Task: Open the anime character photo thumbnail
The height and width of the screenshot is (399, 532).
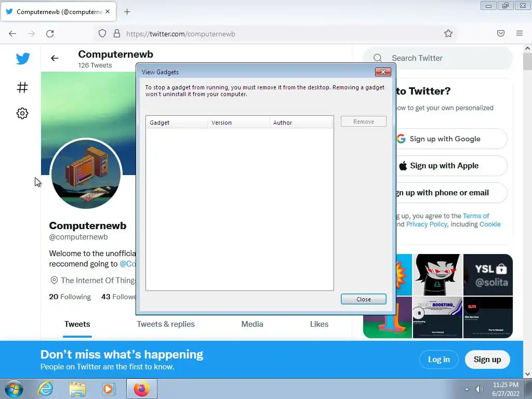Action: (x=437, y=275)
